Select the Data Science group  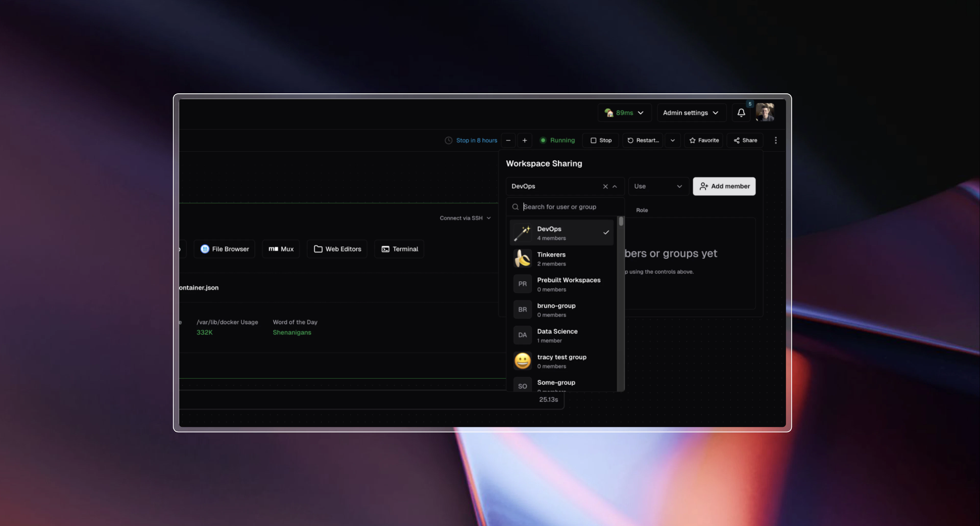[x=561, y=335]
